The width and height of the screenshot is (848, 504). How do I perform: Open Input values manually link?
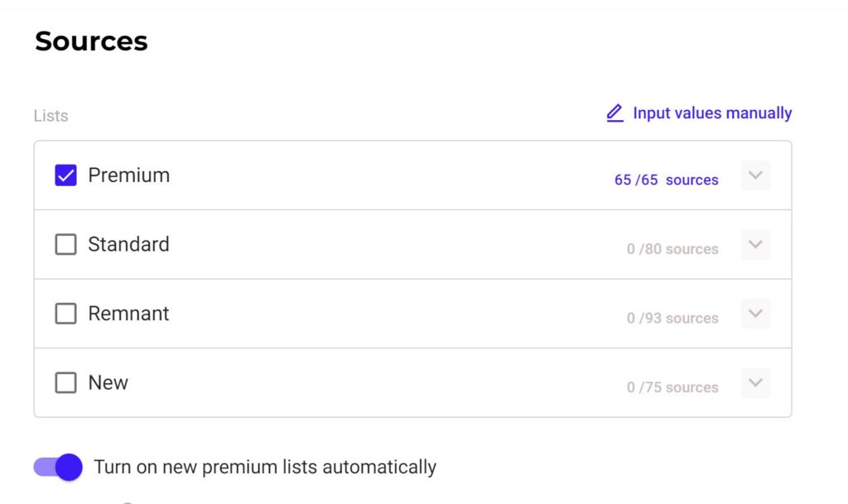[712, 113]
